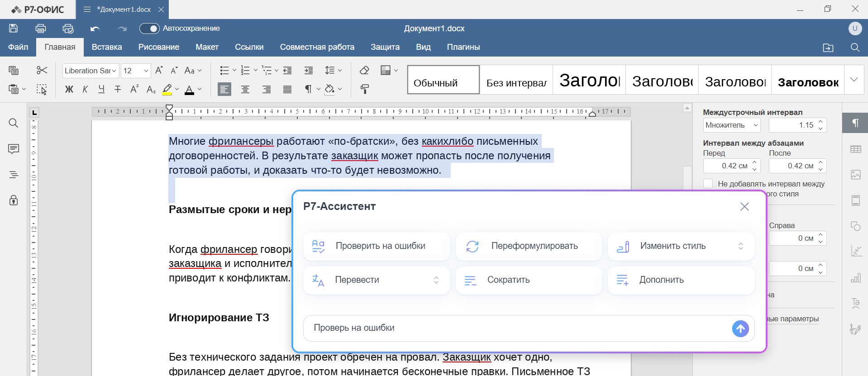Toggle the Автосохранение switch

[149, 29]
